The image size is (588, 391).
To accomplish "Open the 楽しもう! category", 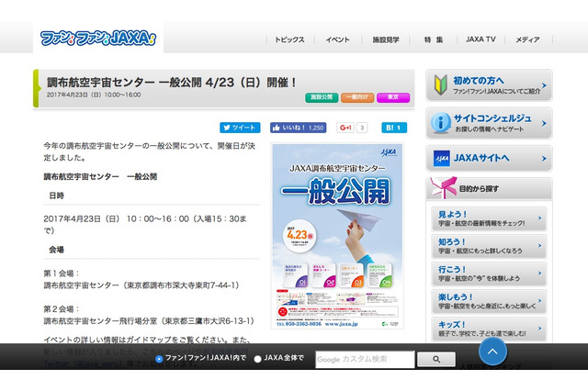I will click(489, 301).
